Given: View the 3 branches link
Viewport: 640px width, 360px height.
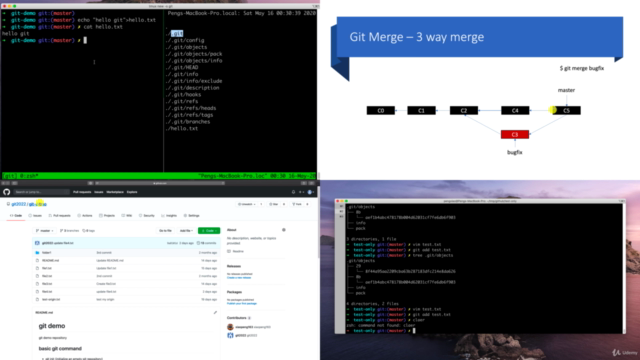Looking at the screenshot, I should tap(69, 231).
